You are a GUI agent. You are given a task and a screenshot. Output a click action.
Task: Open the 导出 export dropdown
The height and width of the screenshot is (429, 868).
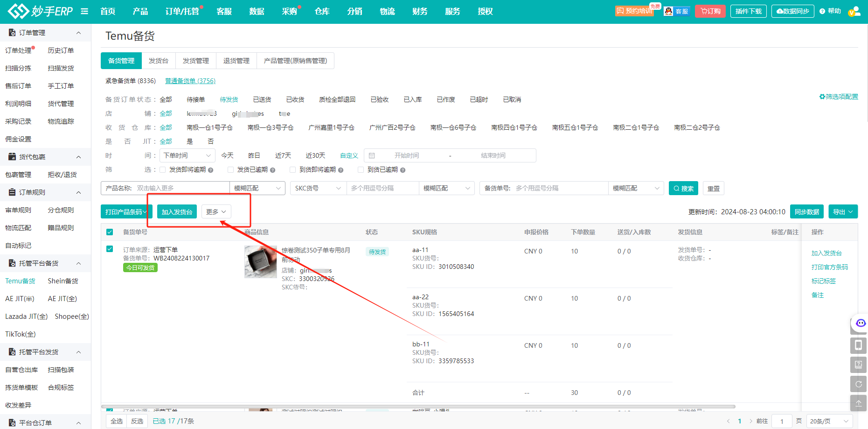click(843, 212)
